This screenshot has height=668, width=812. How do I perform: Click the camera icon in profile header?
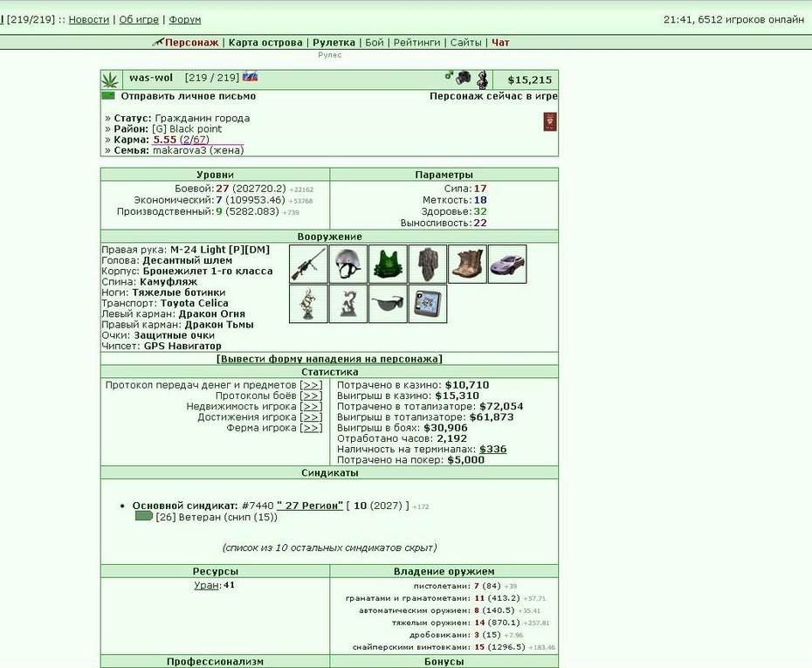[x=464, y=78]
